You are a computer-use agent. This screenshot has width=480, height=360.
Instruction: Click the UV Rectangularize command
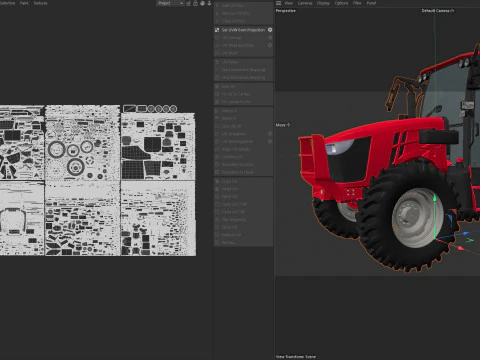click(238, 141)
